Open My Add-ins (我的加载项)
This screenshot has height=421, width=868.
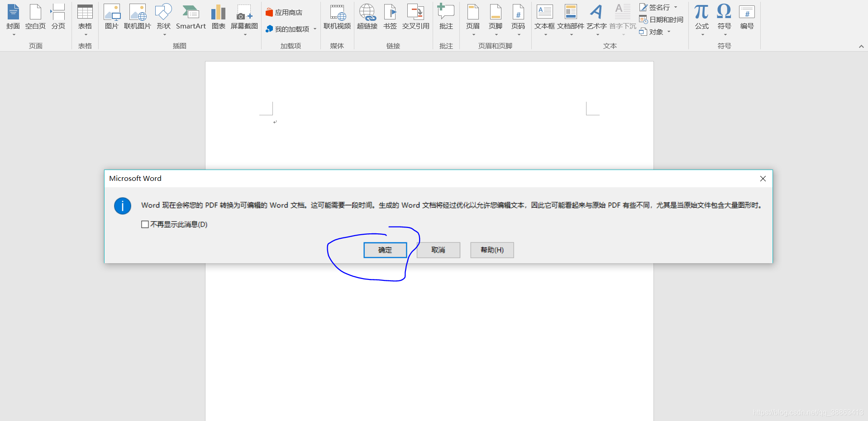coord(288,29)
